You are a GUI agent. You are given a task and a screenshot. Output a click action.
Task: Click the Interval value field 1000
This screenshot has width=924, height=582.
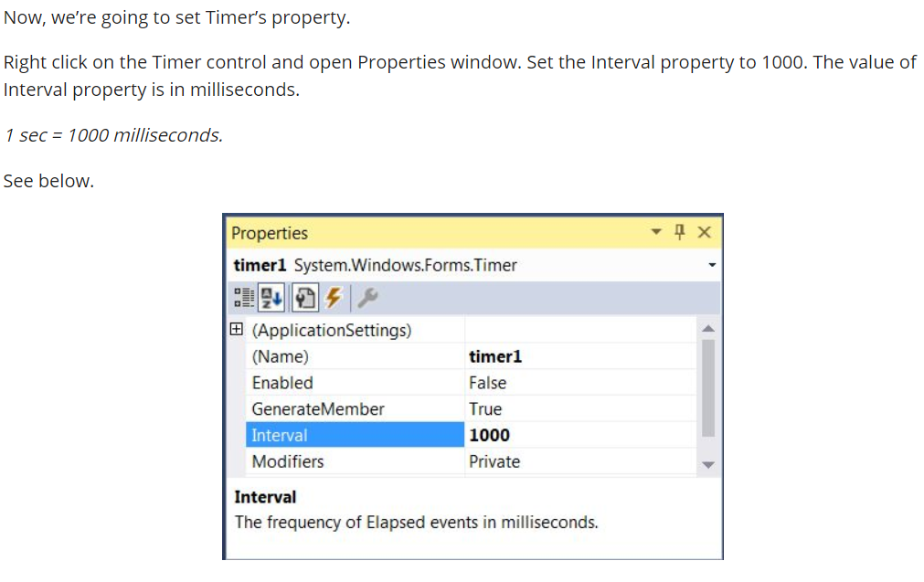(x=490, y=436)
